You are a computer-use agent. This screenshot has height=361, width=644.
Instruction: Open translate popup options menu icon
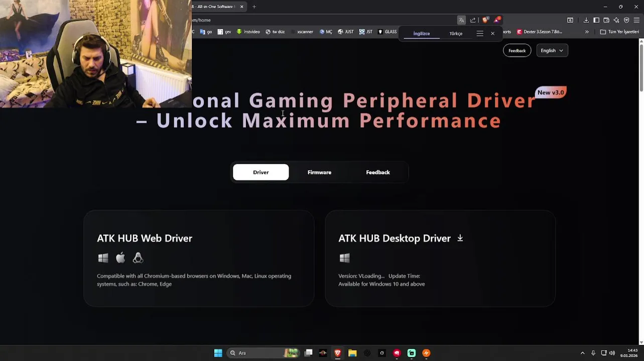pos(480,34)
